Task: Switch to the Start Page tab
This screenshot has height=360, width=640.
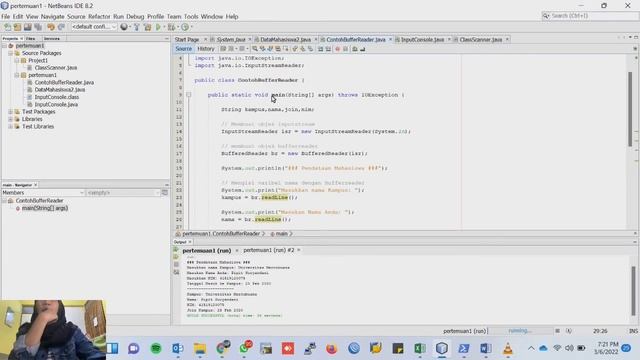Action: 187,40
